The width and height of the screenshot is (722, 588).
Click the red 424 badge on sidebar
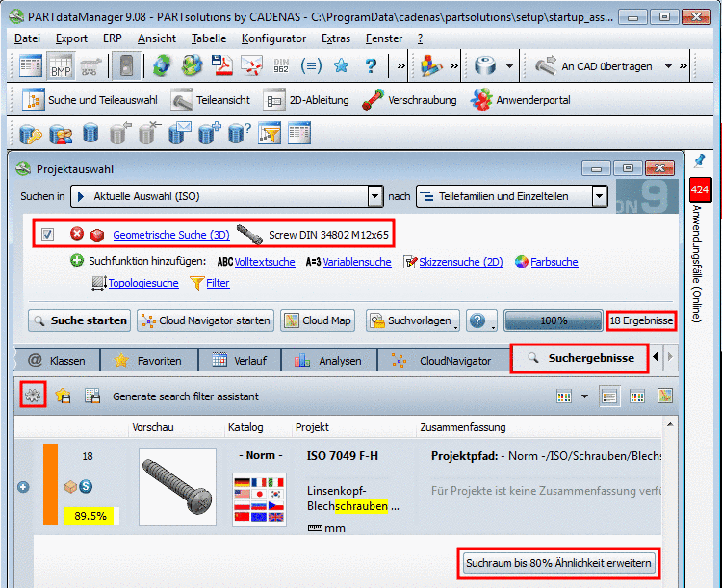pyautogui.click(x=700, y=190)
